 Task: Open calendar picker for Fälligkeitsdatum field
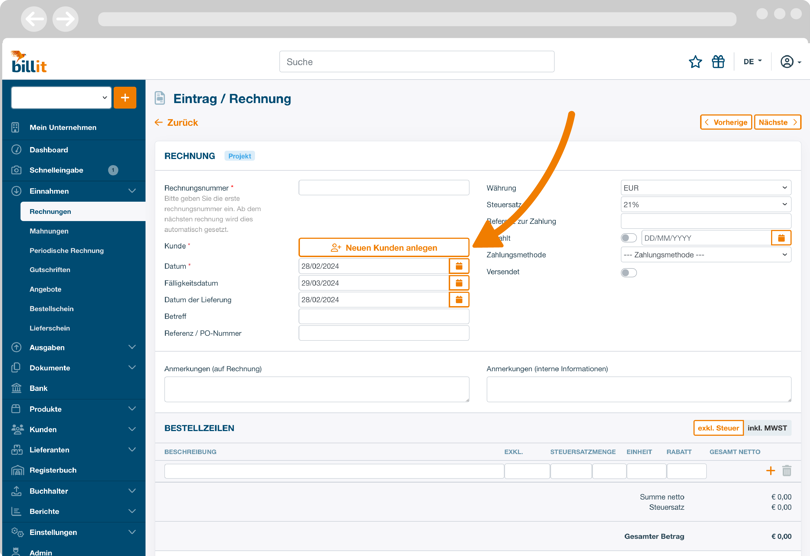pyautogui.click(x=459, y=283)
